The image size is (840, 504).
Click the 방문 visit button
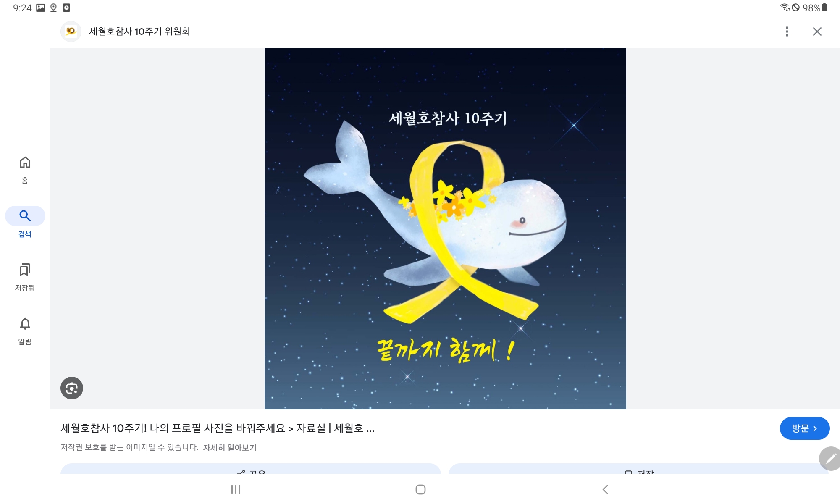(805, 428)
